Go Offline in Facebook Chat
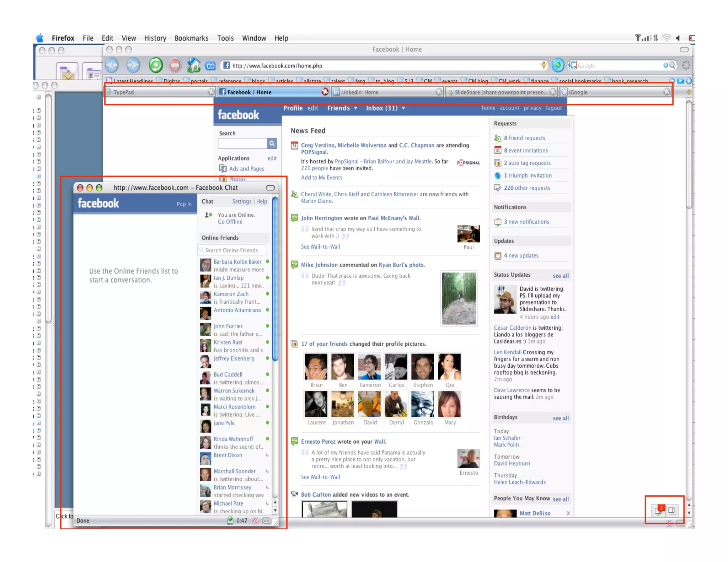728x562 pixels. 230,222
